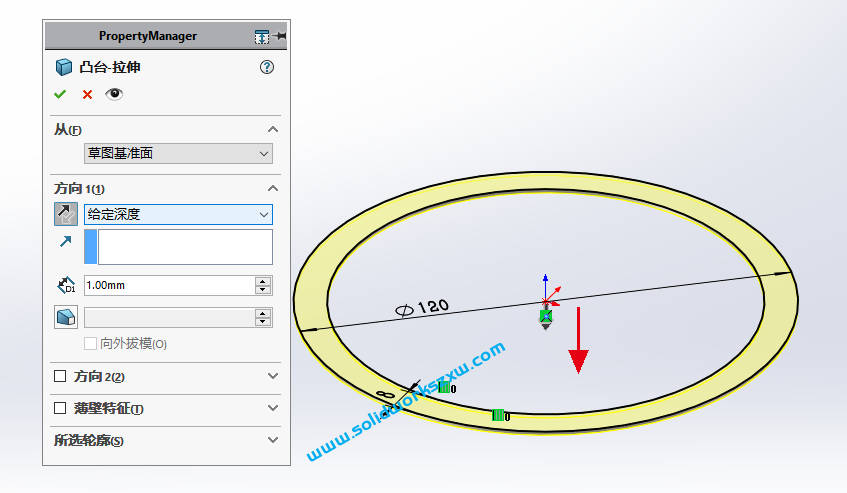The height and width of the screenshot is (493, 847).
Task: Click the draft on/off icon
Action: [x=65, y=317]
